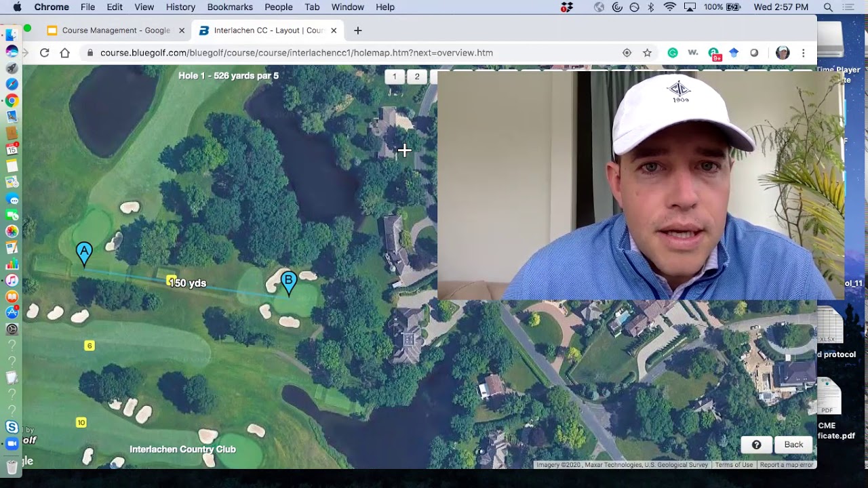Click Report a map error link
Screen dimensions: 868x488
(x=786, y=465)
